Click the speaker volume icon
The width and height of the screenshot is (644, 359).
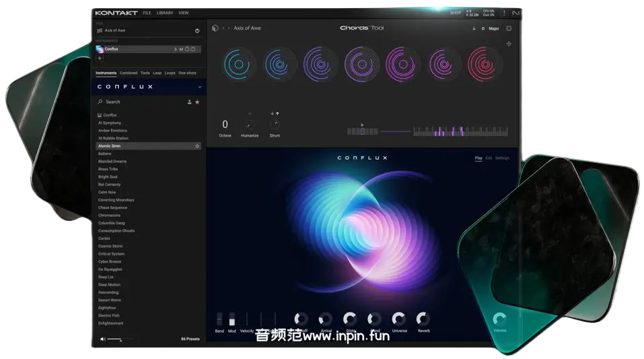coord(103,339)
